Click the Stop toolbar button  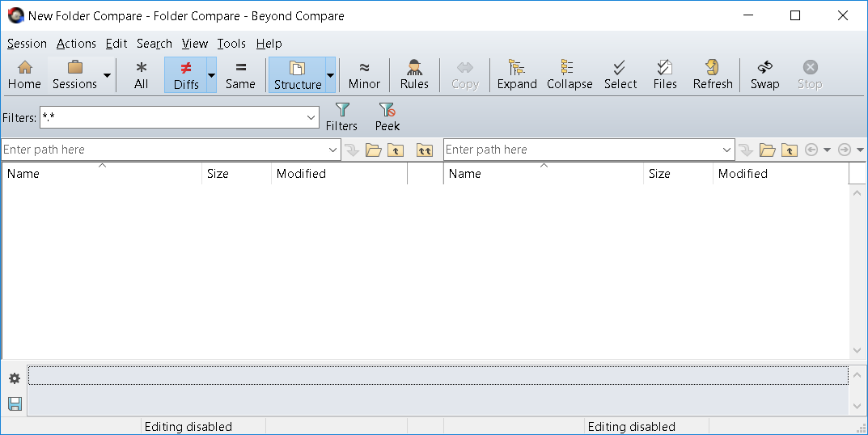point(809,74)
